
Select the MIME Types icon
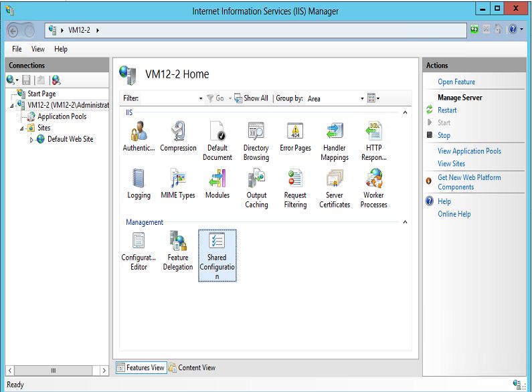[x=178, y=183]
